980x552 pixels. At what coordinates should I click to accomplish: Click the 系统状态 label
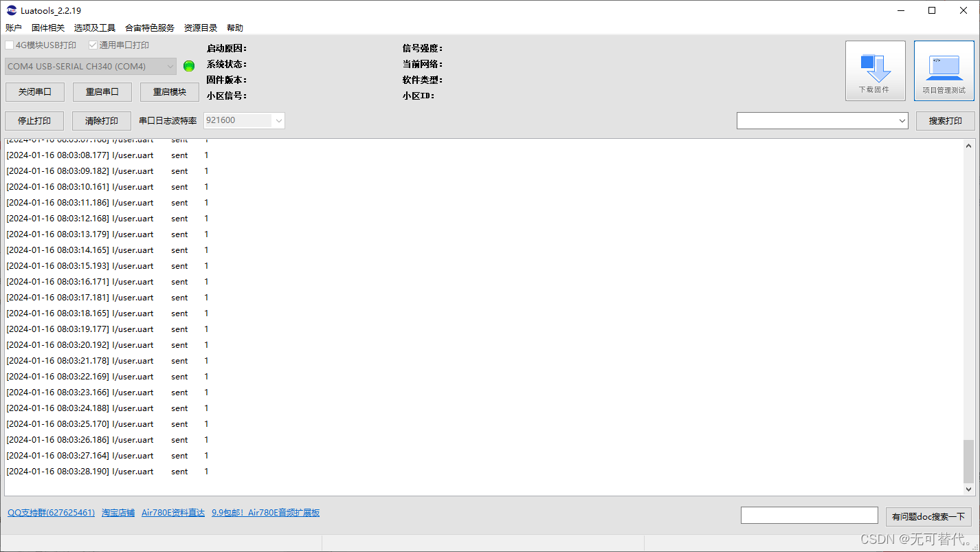pyautogui.click(x=227, y=64)
